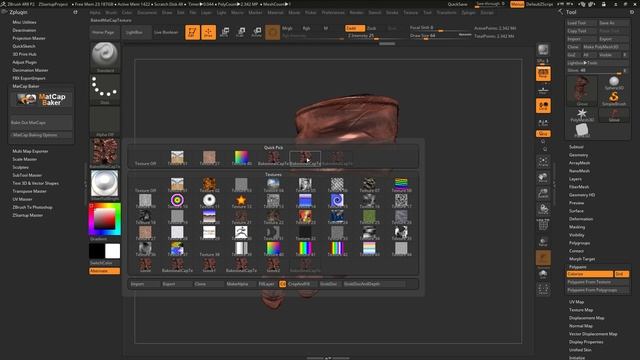Screen dimensions: 640x360
Task: Select Texture 30 ZBrush logo thumbnail
Action: click(241, 233)
